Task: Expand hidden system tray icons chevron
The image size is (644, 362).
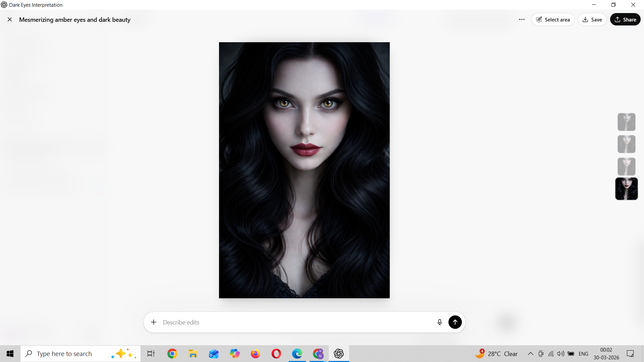Action: click(x=530, y=354)
